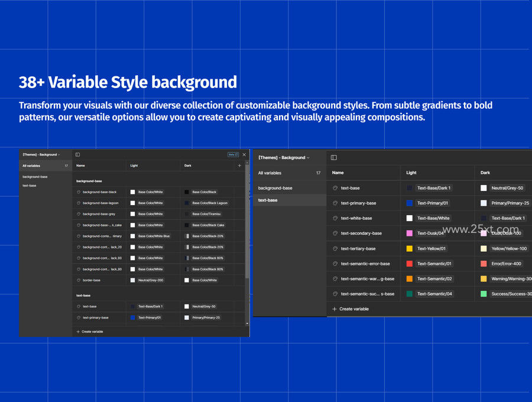The image size is (532, 402).
Task: Click the color icon of the lack_60 variable row
Action: [x=79, y=258]
